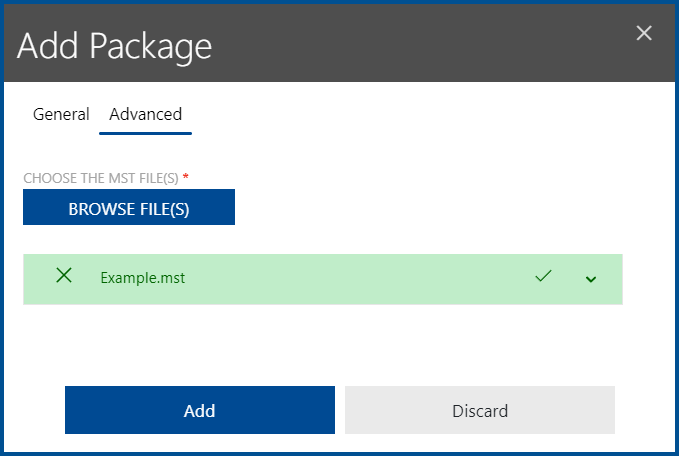This screenshot has width=679, height=456.
Task: Close the Add Package dialog
Action: click(644, 34)
